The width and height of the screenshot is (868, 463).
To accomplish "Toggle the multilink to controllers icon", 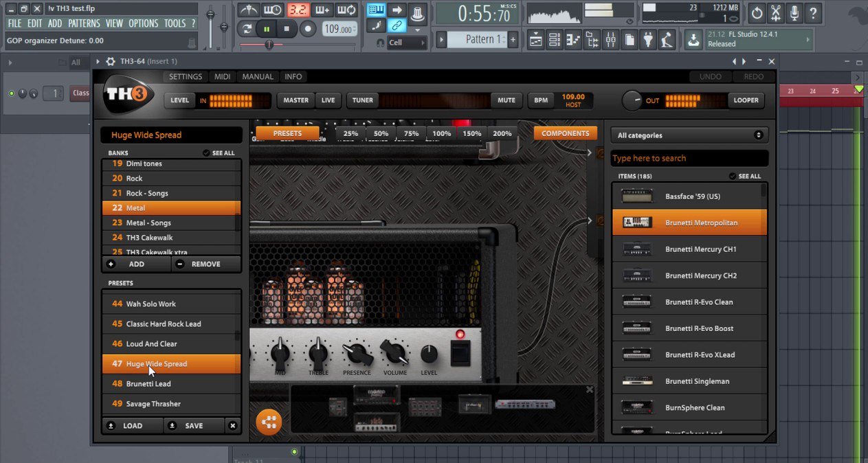I will click(397, 26).
